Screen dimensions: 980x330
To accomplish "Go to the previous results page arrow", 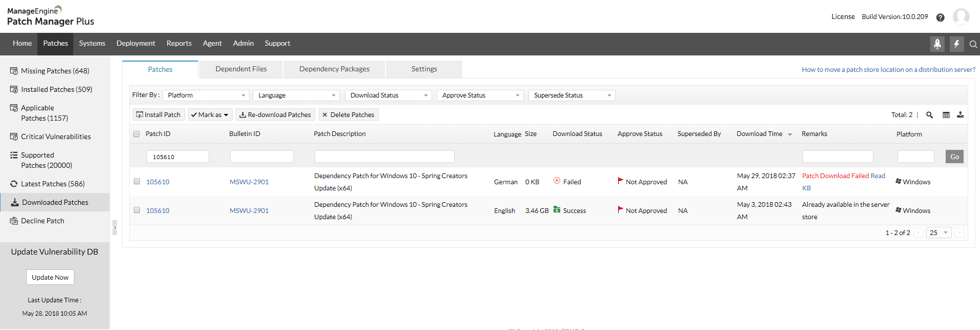I will coord(918,232).
